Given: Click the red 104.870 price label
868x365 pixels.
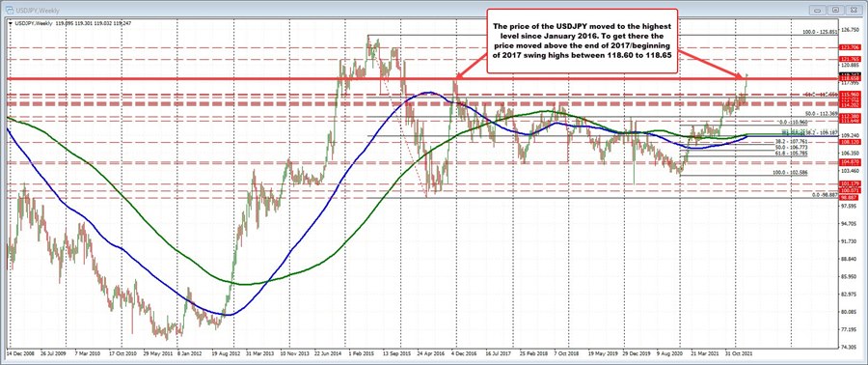Looking at the screenshot, I should pyautogui.click(x=850, y=161).
